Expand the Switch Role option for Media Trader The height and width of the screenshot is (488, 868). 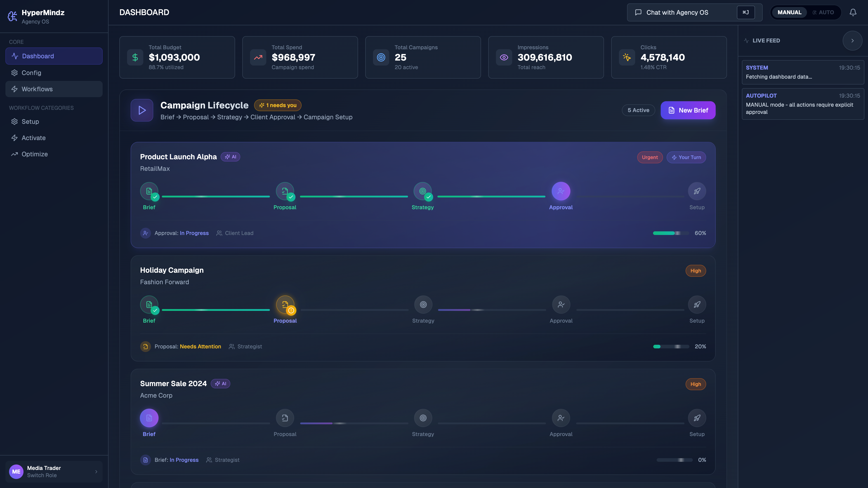pyautogui.click(x=96, y=472)
